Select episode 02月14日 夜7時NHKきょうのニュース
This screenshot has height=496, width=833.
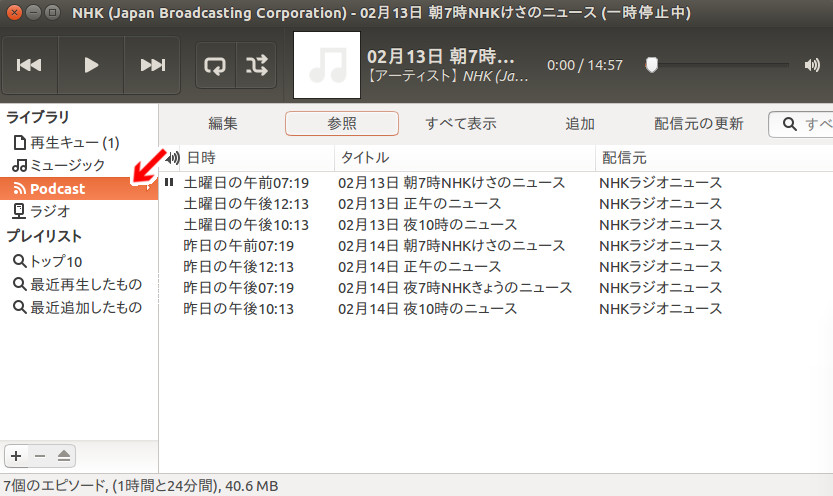(455, 287)
